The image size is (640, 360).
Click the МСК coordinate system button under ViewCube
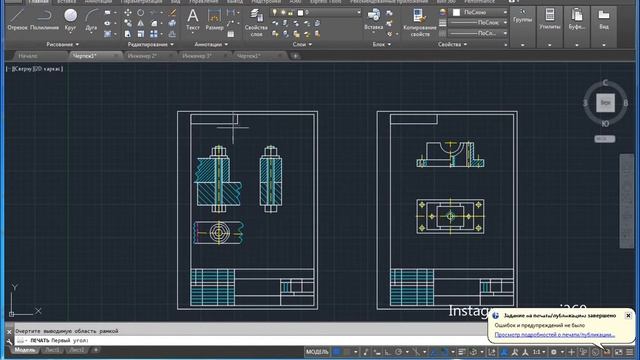[x=604, y=139]
